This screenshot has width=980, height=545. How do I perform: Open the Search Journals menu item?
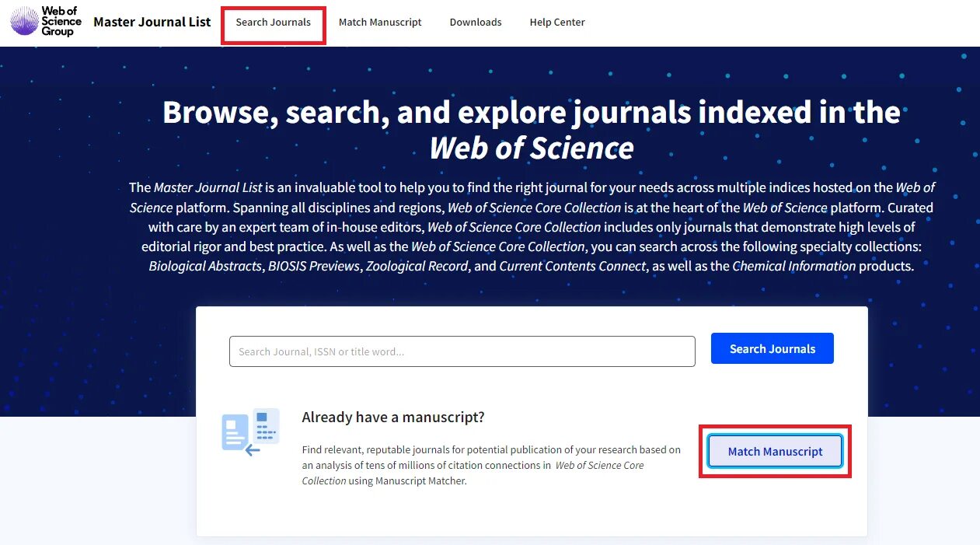tap(274, 23)
